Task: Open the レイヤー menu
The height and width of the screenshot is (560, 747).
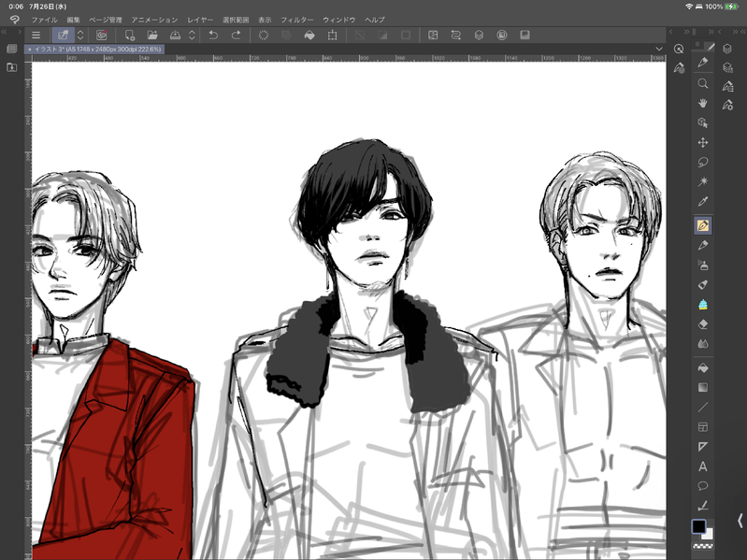Action: 200,20
